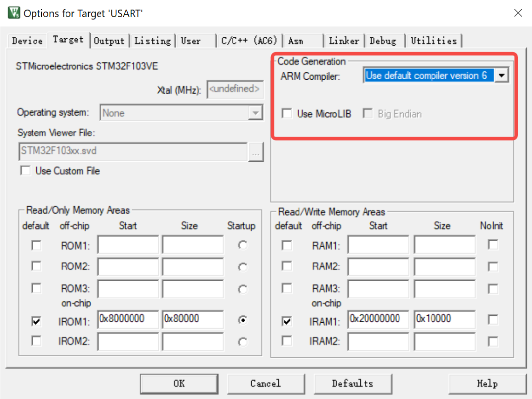
Task: Select IROM1 Startup radio button
Action: pyautogui.click(x=242, y=320)
